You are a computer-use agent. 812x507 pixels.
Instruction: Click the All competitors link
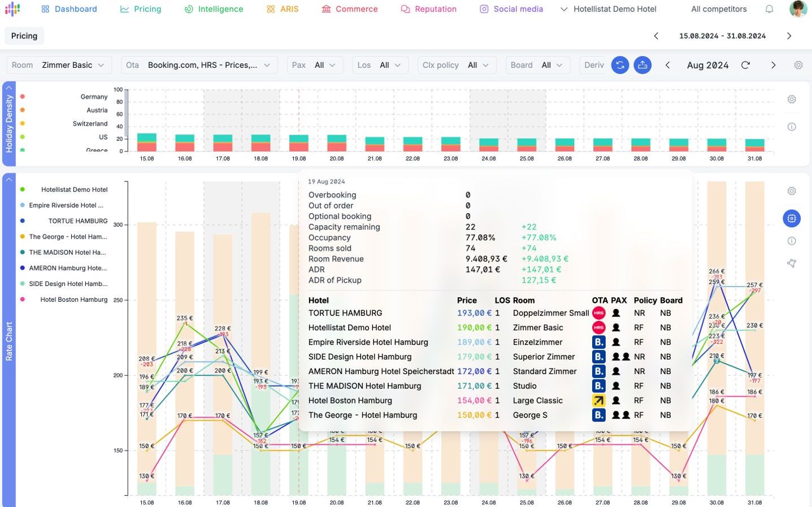(x=719, y=9)
